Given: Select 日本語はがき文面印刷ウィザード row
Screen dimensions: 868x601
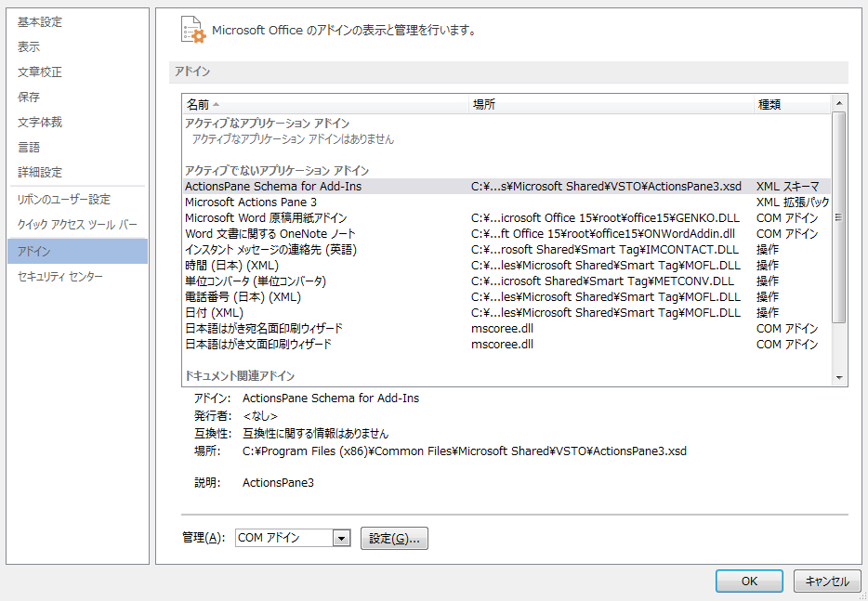Looking at the screenshot, I should point(506,345).
